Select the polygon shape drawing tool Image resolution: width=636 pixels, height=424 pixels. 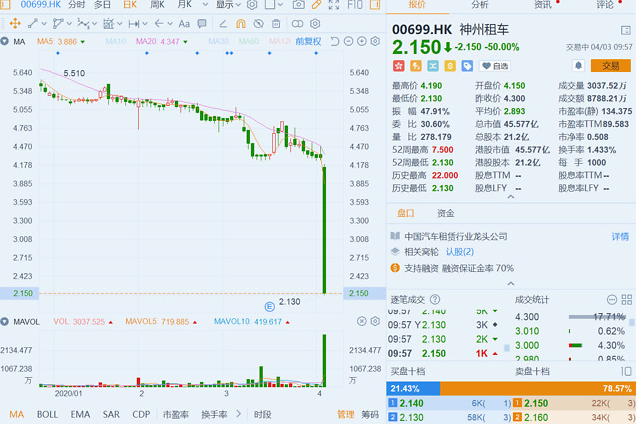[x=58, y=24]
